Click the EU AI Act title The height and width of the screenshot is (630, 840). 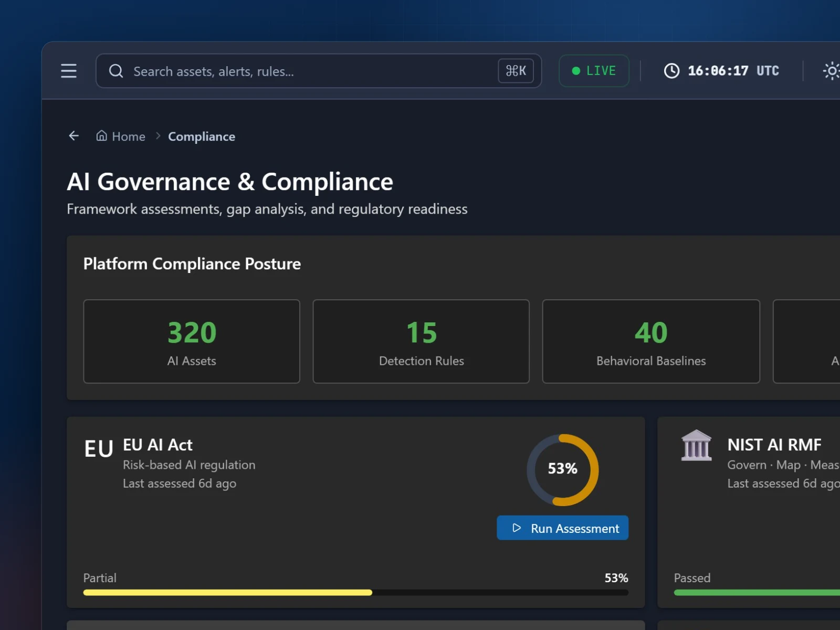pos(157,445)
